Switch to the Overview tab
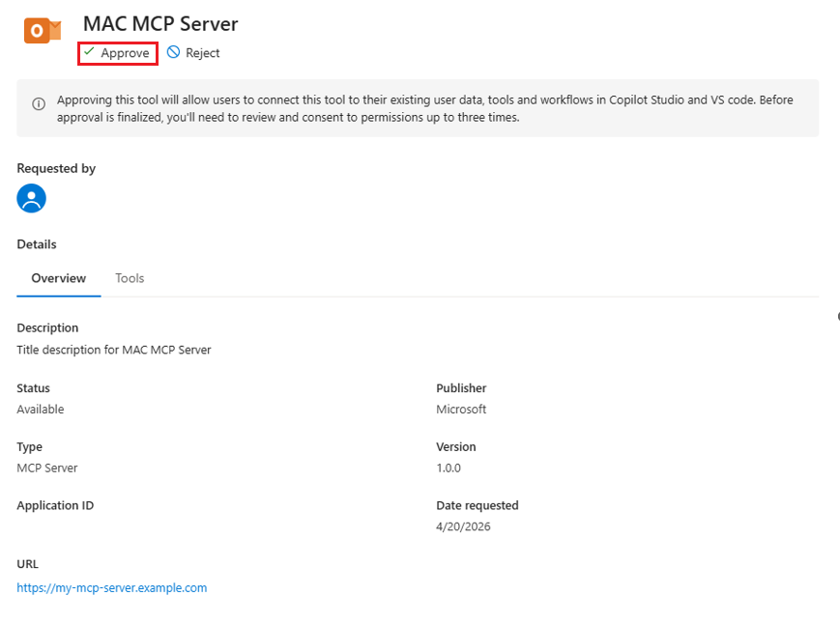The width and height of the screenshot is (840, 624). coord(58,278)
